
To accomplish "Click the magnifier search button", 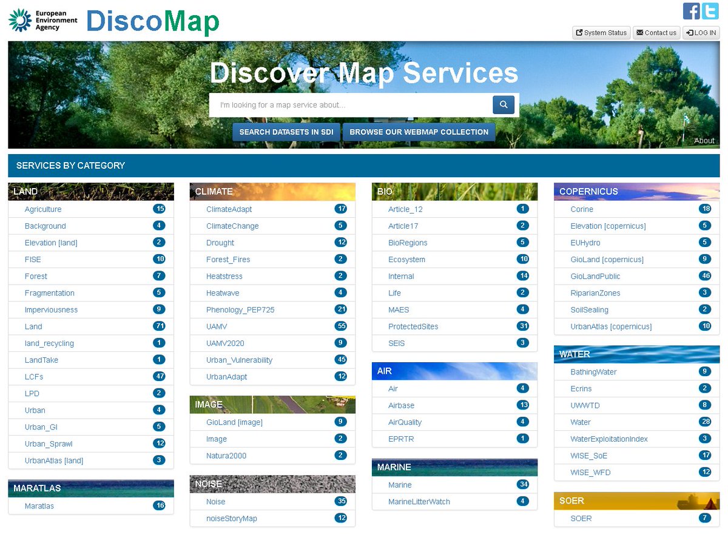I will click(x=504, y=105).
